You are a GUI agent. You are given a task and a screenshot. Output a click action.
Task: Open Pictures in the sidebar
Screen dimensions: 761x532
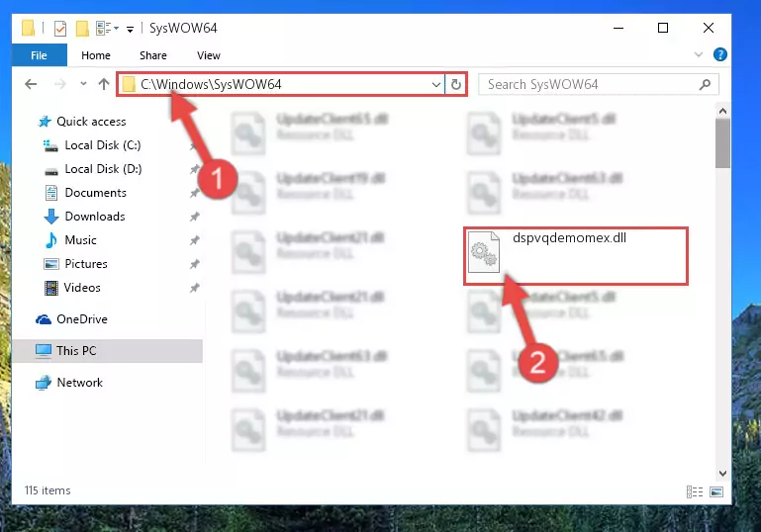(x=86, y=264)
